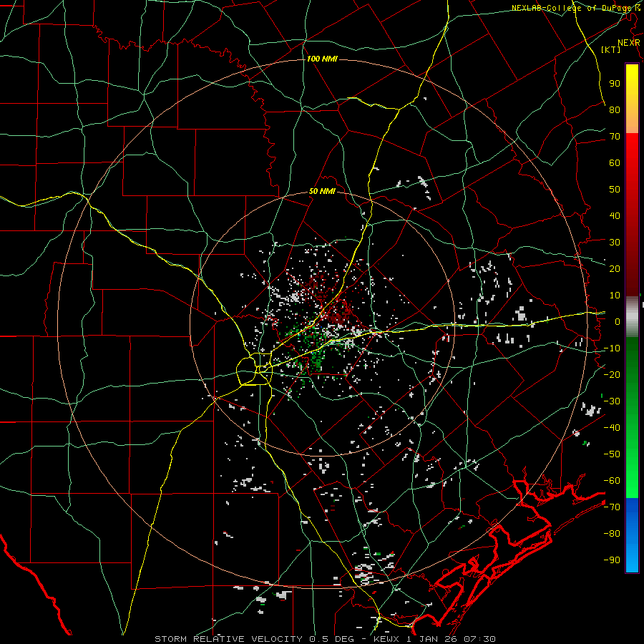Click the NEXR label above the scale
644x644 pixels.
[629, 43]
